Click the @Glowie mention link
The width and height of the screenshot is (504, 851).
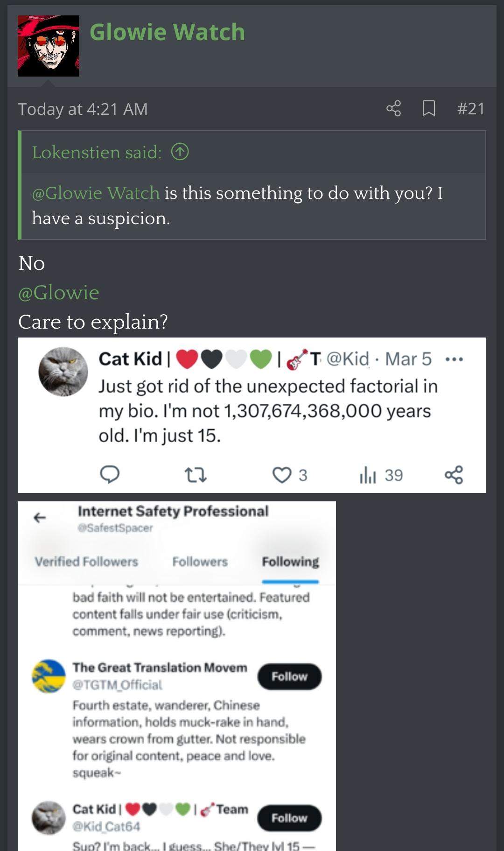point(58,293)
